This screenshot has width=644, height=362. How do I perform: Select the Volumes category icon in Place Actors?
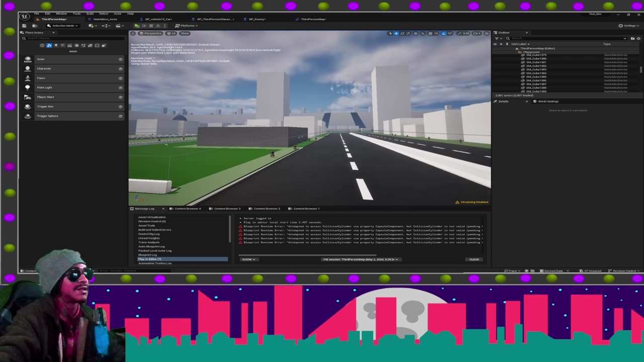(x=97, y=45)
